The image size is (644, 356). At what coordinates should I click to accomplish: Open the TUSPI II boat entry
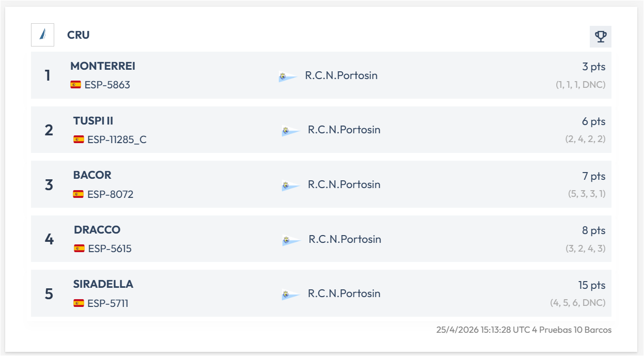point(93,121)
